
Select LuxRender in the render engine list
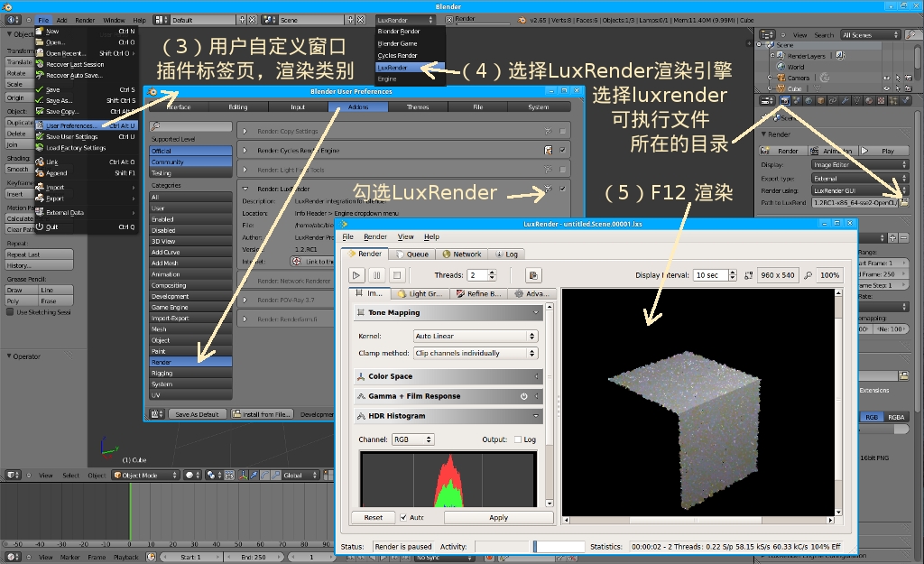[410, 67]
